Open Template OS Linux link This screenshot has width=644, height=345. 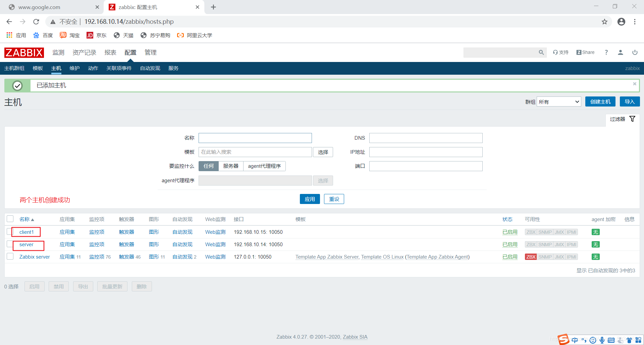click(382, 257)
